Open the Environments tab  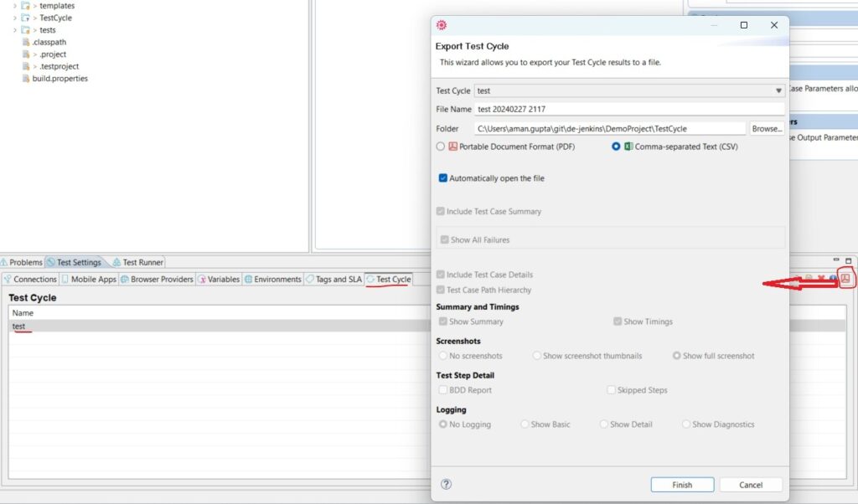(x=272, y=280)
